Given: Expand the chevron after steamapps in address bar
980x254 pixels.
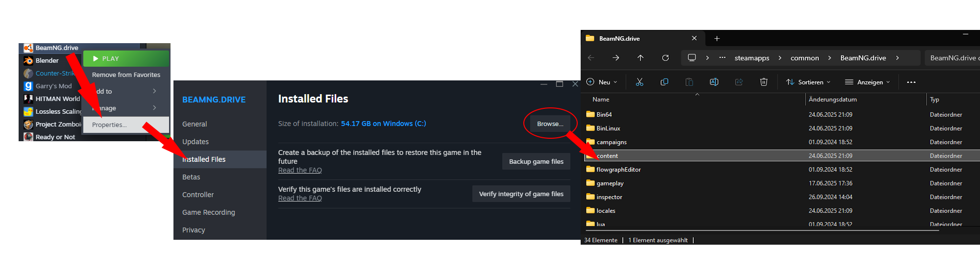Looking at the screenshot, I should [780, 58].
